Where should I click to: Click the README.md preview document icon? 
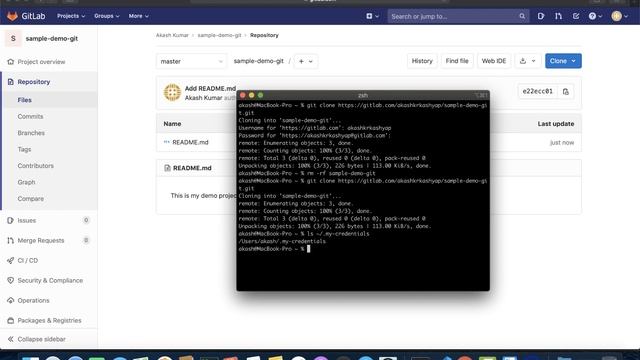[167, 168]
